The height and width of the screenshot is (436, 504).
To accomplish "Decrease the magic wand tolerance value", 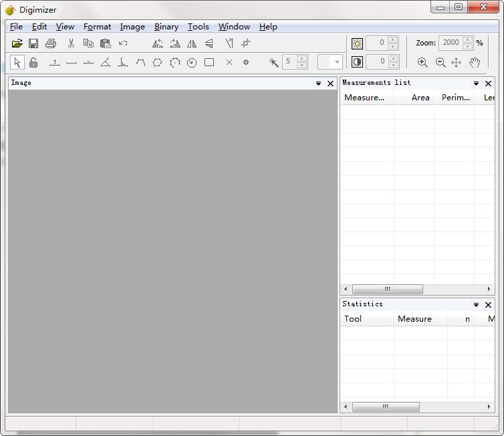I will (x=301, y=66).
